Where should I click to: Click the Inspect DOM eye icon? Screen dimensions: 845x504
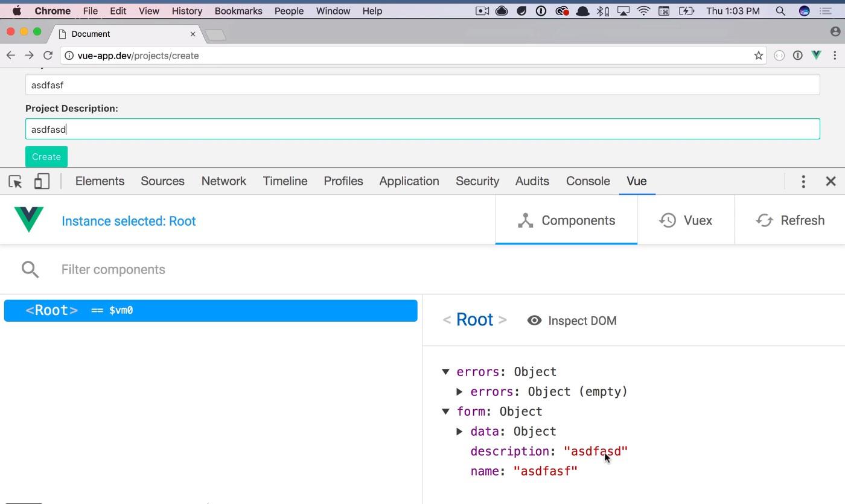click(x=534, y=321)
